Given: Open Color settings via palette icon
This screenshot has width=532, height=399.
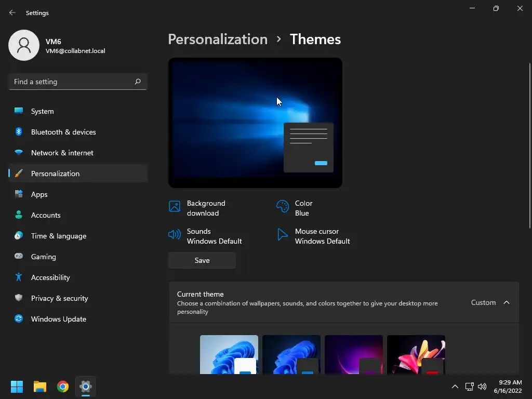Looking at the screenshot, I should point(282,206).
